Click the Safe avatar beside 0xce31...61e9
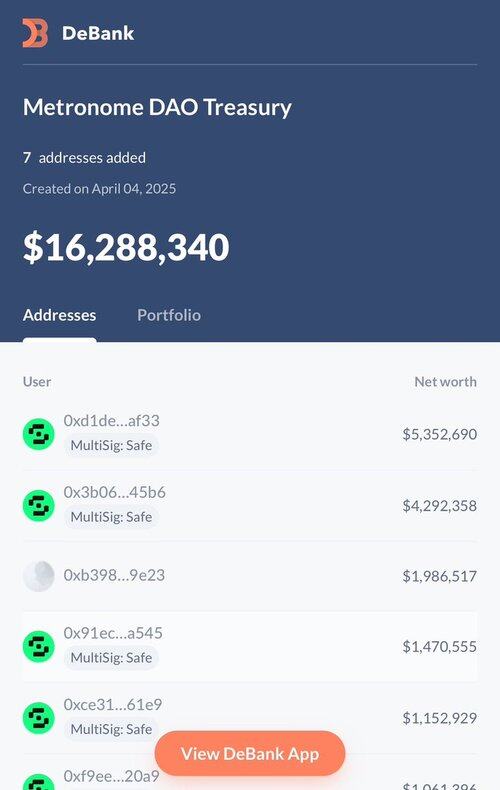This screenshot has height=790, width=500. pyautogui.click(x=38, y=718)
